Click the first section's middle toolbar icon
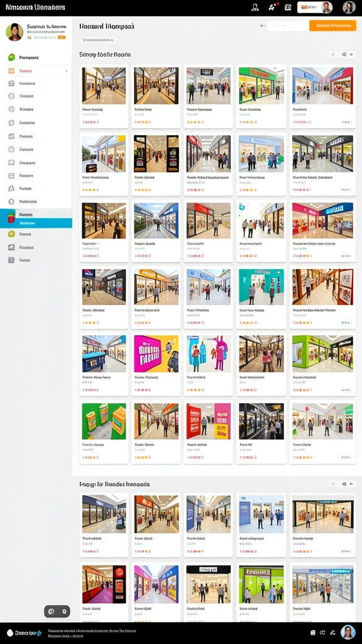 point(344,54)
